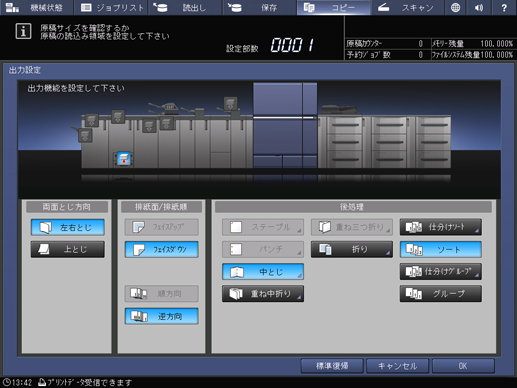The width and height of the screenshot is (517, 388).
Task: Click the プリントデータ受信できます status text
Action: 89,383
